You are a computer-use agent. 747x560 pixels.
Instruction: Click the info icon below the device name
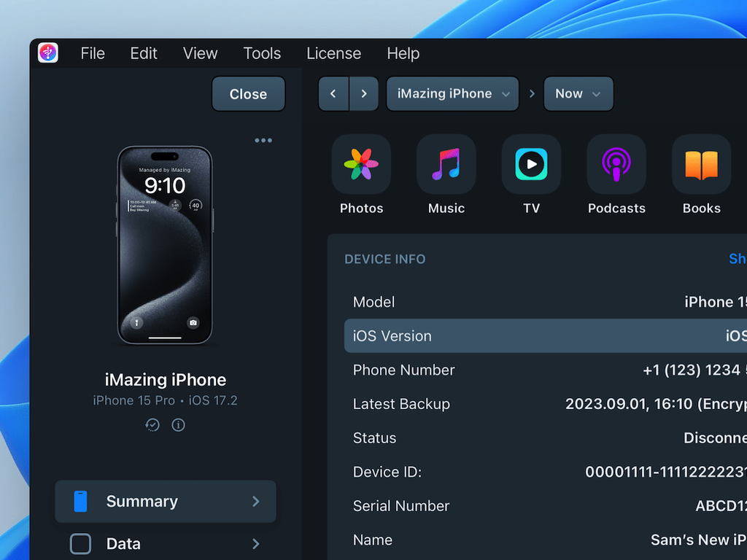pyautogui.click(x=178, y=424)
